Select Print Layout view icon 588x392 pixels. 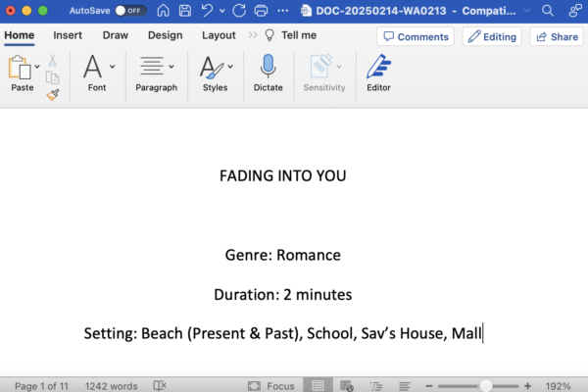[318, 385]
